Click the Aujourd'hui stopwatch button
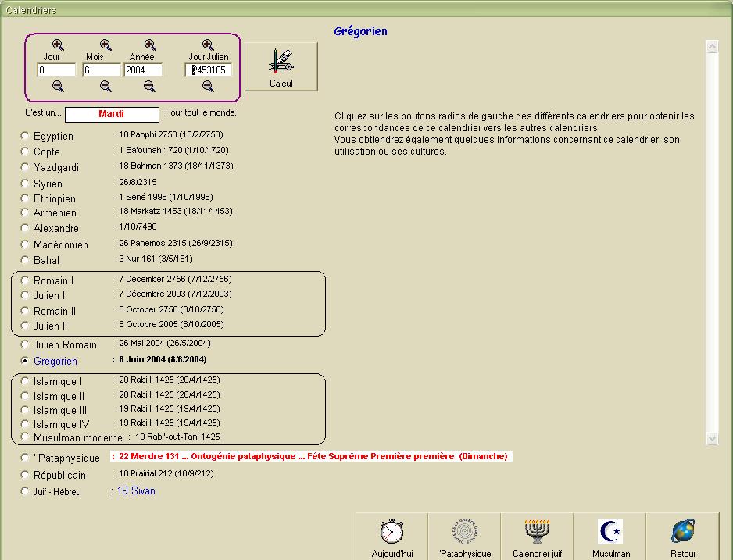This screenshot has height=560, width=733. 392,537
